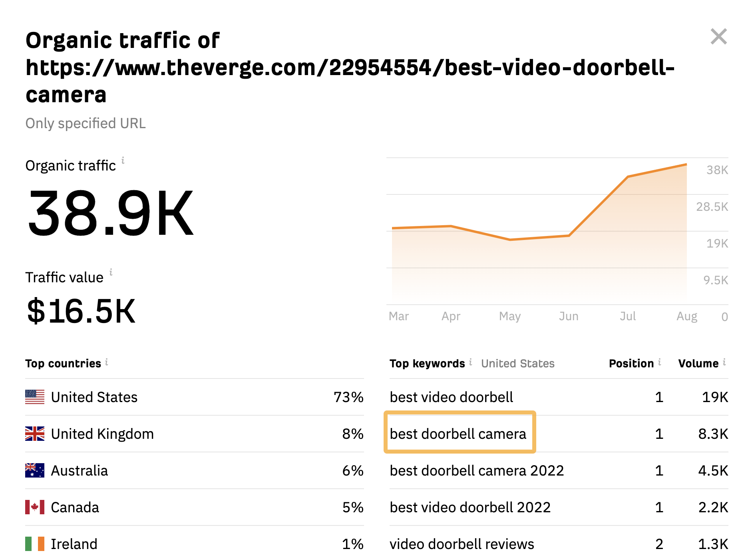The width and height of the screenshot is (756, 559).
Task: Open the keyword best video doorbell
Action: [x=452, y=397]
